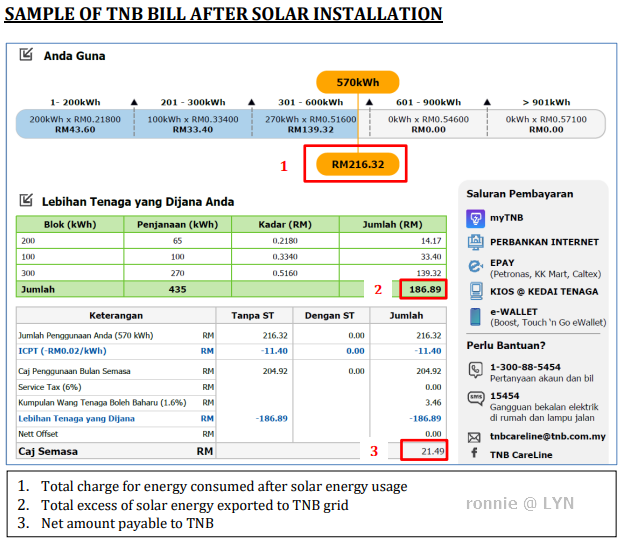Click the orange RM216.32 total bubble
Screen dimensions: 628x551
click(x=358, y=164)
